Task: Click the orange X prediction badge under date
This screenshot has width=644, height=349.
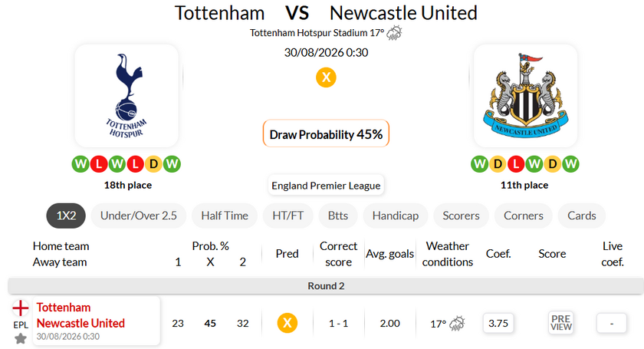Action: [326, 77]
